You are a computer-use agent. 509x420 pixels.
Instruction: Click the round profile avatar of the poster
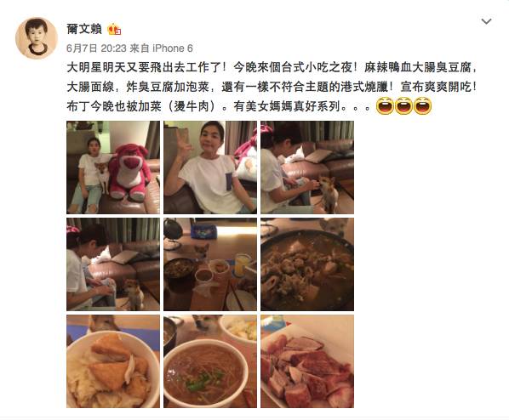pos(37,38)
